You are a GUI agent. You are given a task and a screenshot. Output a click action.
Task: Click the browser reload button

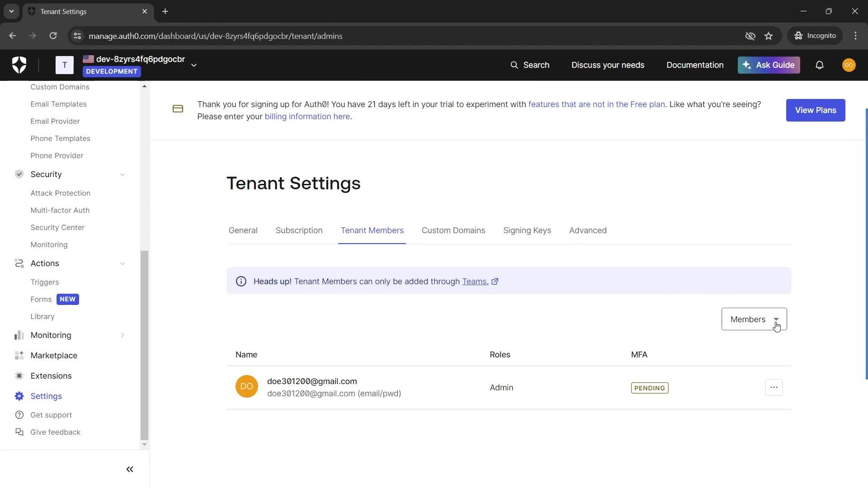[53, 36]
